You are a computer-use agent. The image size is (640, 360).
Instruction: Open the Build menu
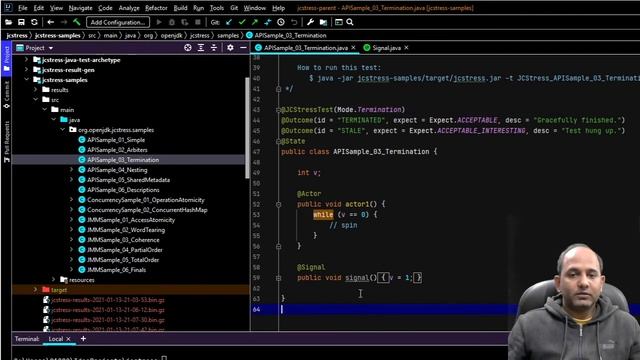[180, 8]
